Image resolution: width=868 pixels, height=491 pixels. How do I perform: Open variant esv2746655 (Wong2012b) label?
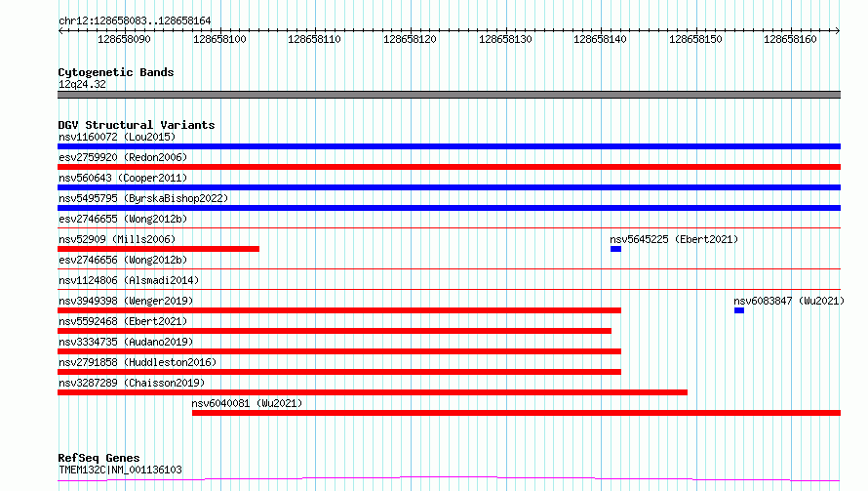coord(123,219)
